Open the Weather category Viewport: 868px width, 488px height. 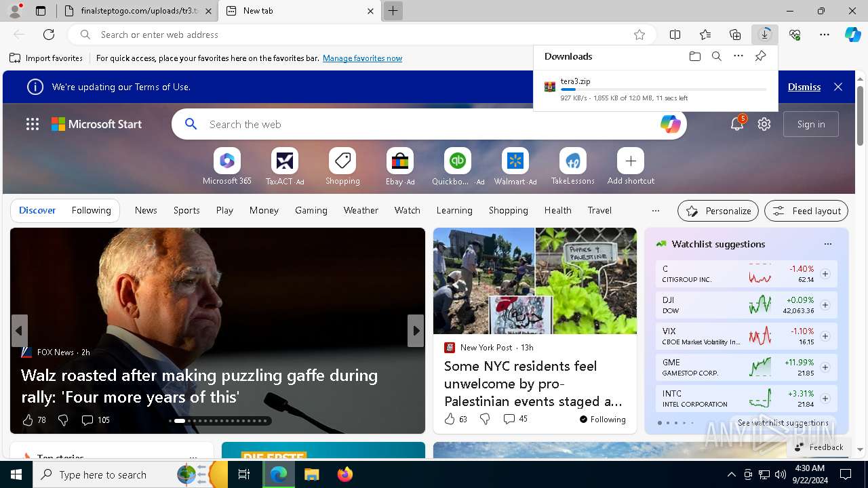(361, 210)
